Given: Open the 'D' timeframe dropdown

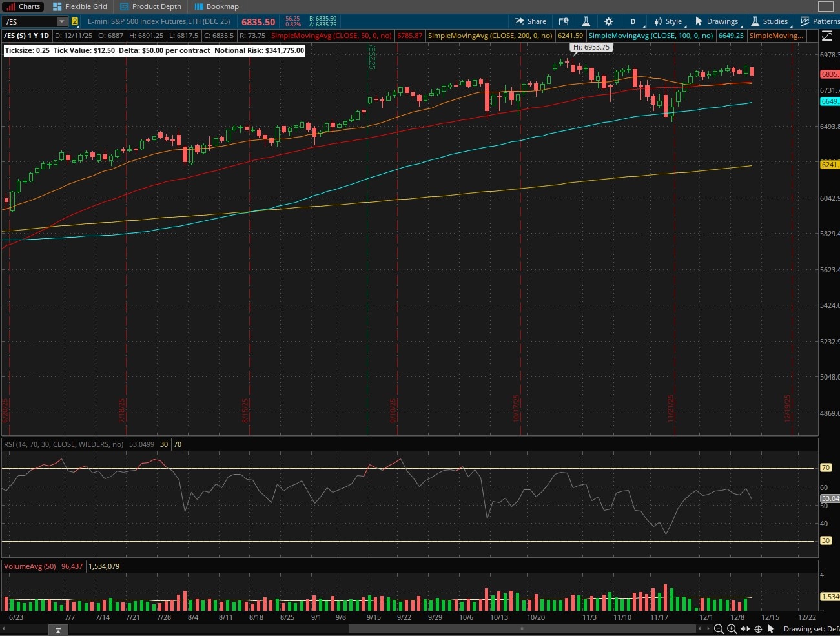Looking at the screenshot, I should 633,21.
